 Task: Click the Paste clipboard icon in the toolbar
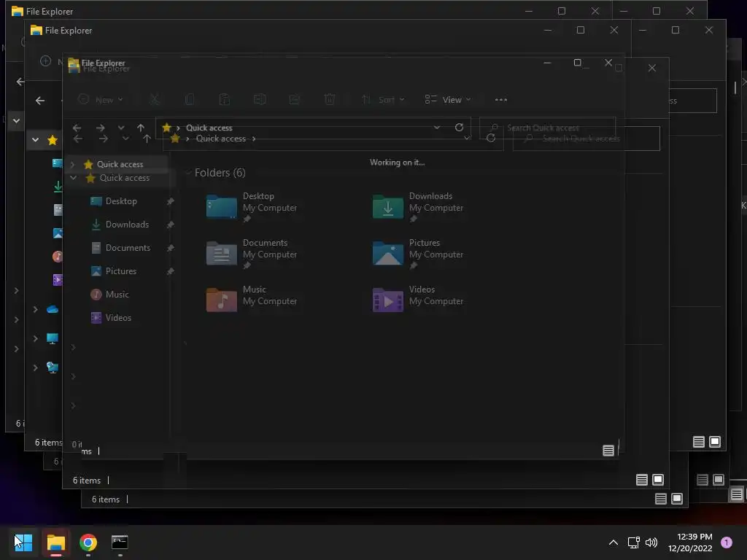(225, 99)
